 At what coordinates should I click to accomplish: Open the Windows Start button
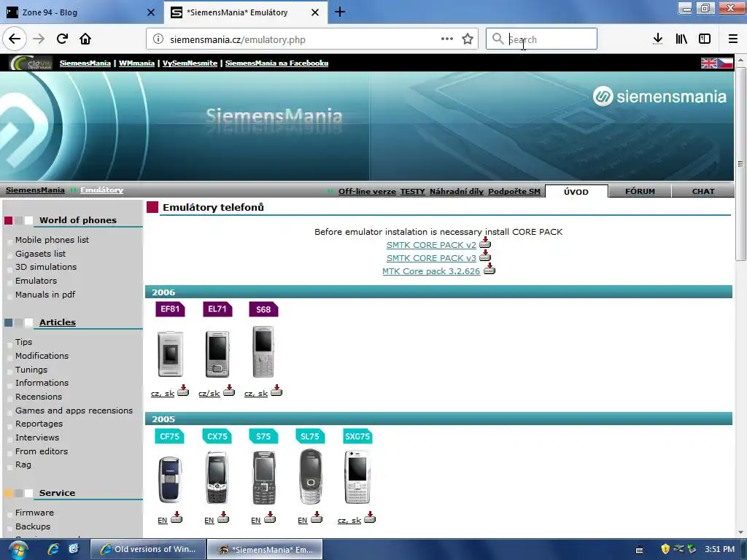coord(18,550)
